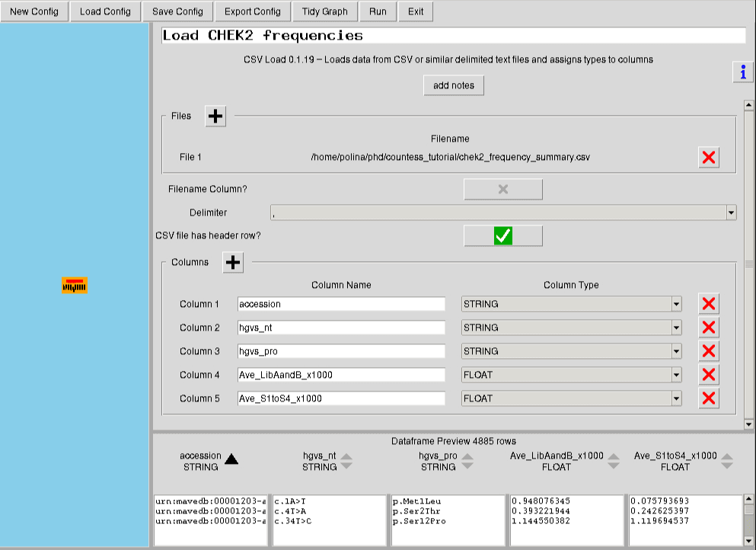The width and height of the screenshot is (756, 550).
Task: Select preview cell c.4T>A
Action: pos(290,511)
